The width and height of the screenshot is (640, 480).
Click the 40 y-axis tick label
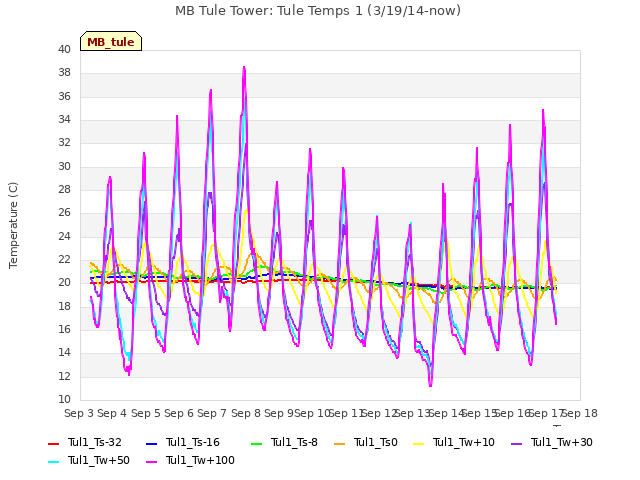(64, 49)
